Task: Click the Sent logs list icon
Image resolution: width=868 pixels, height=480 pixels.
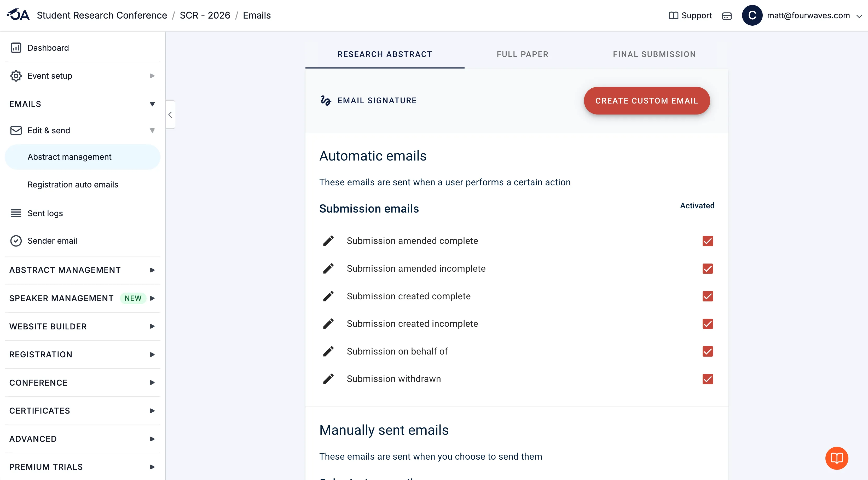Action: [x=16, y=213]
